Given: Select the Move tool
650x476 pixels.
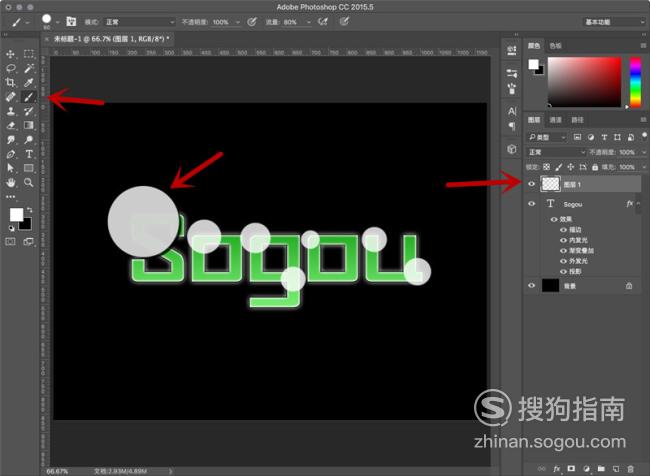Looking at the screenshot, I should pos(11,54).
